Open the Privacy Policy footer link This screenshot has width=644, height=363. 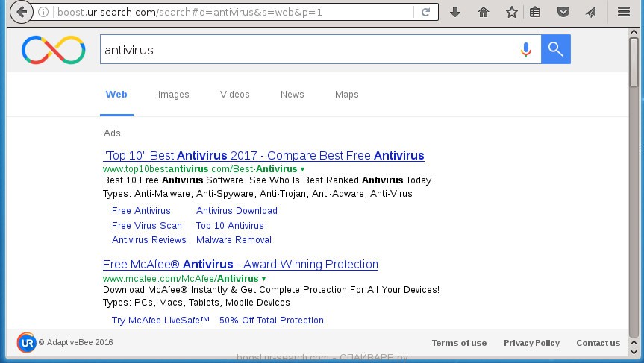pos(531,343)
